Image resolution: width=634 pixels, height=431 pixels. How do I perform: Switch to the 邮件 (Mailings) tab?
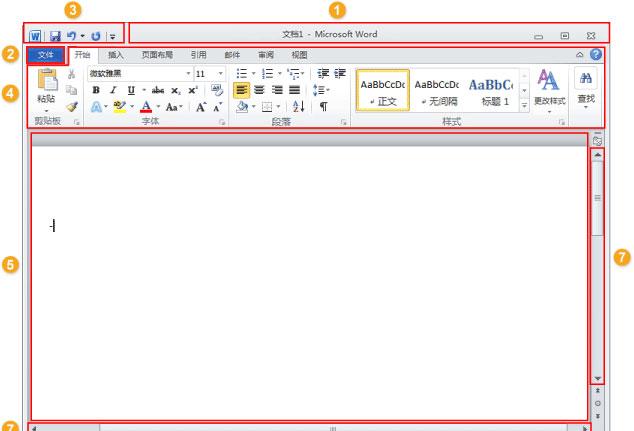(232, 55)
